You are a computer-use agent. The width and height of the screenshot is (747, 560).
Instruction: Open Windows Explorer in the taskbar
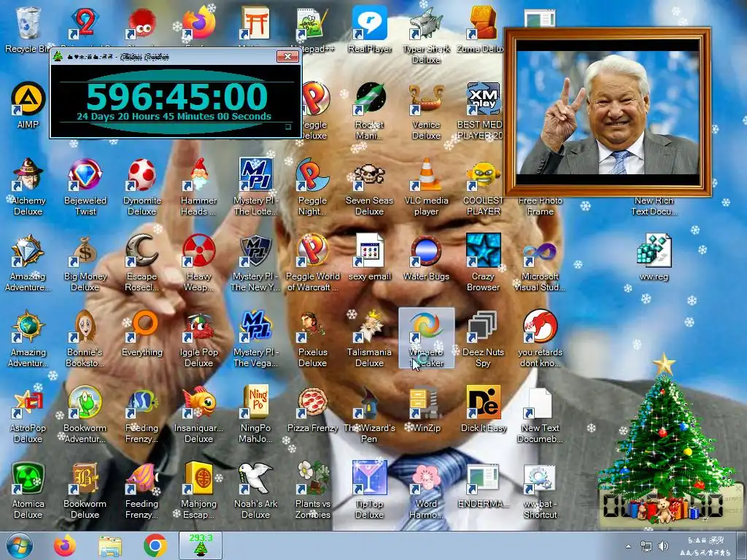[110, 545]
